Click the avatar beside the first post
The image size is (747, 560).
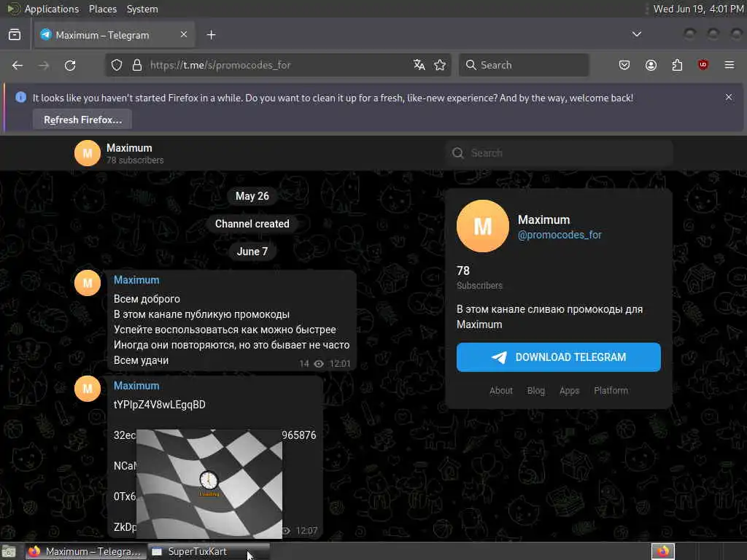point(88,283)
